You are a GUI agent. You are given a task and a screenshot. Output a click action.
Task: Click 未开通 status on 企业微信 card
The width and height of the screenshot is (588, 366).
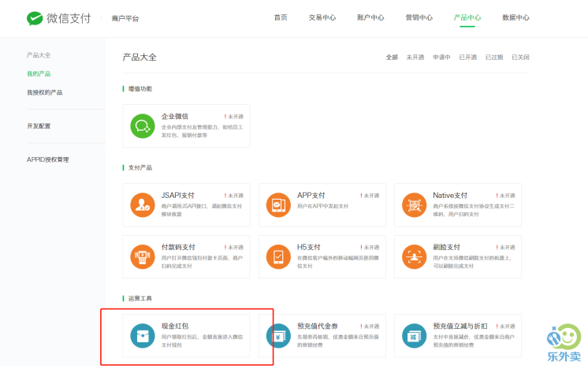[x=234, y=117]
